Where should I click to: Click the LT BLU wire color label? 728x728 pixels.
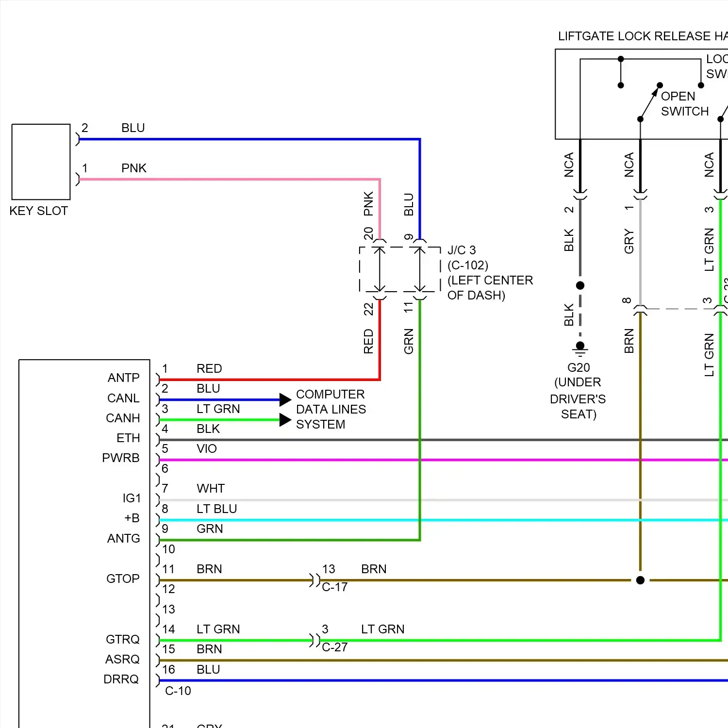pos(217,509)
